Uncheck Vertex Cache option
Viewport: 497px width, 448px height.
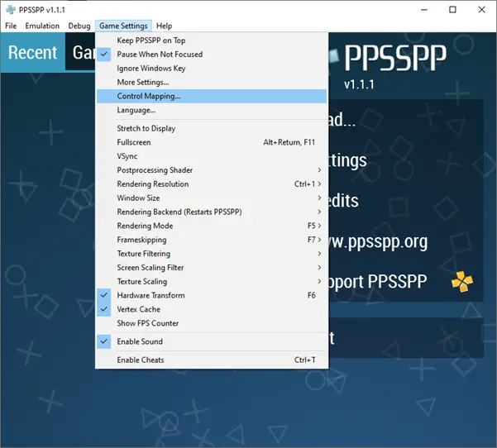212,309
